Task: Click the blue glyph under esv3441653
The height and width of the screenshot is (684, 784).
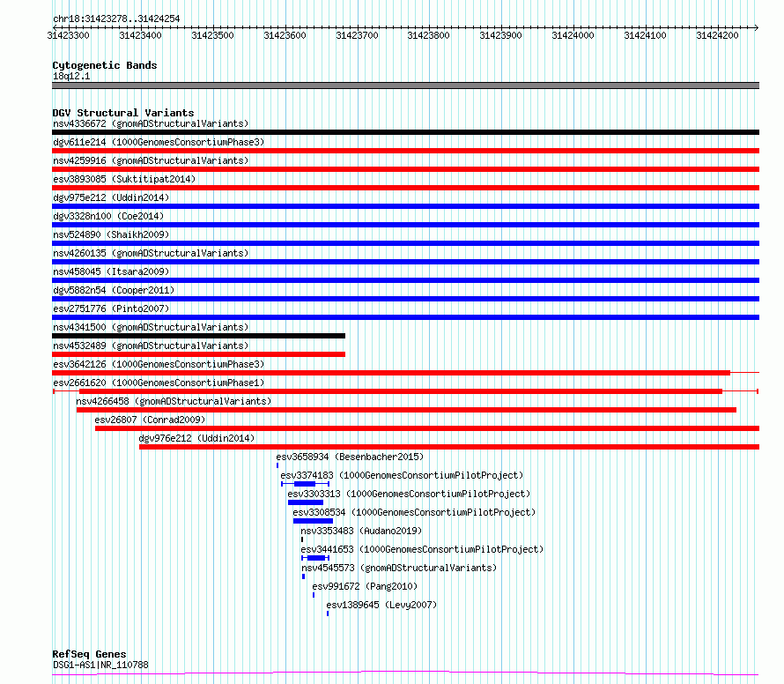Action: [315, 558]
